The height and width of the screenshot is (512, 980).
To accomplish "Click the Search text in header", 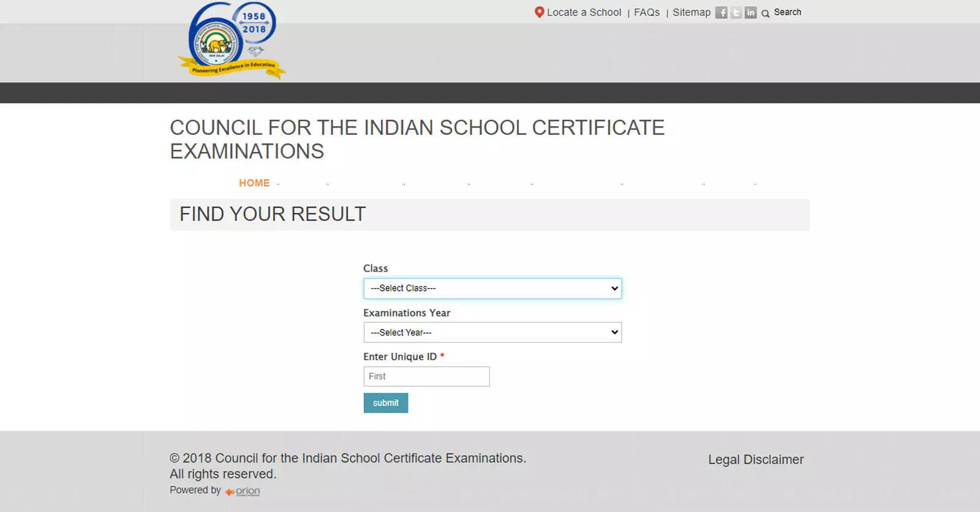I will [x=787, y=12].
